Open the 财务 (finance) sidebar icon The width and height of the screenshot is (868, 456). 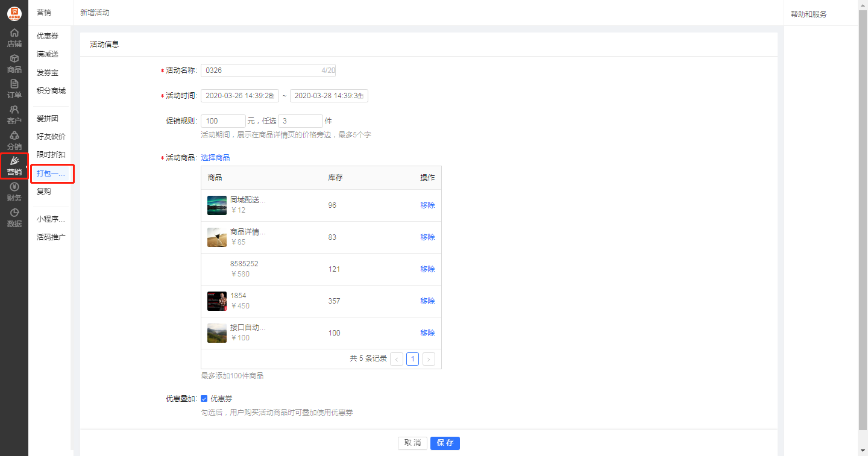(x=14, y=192)
